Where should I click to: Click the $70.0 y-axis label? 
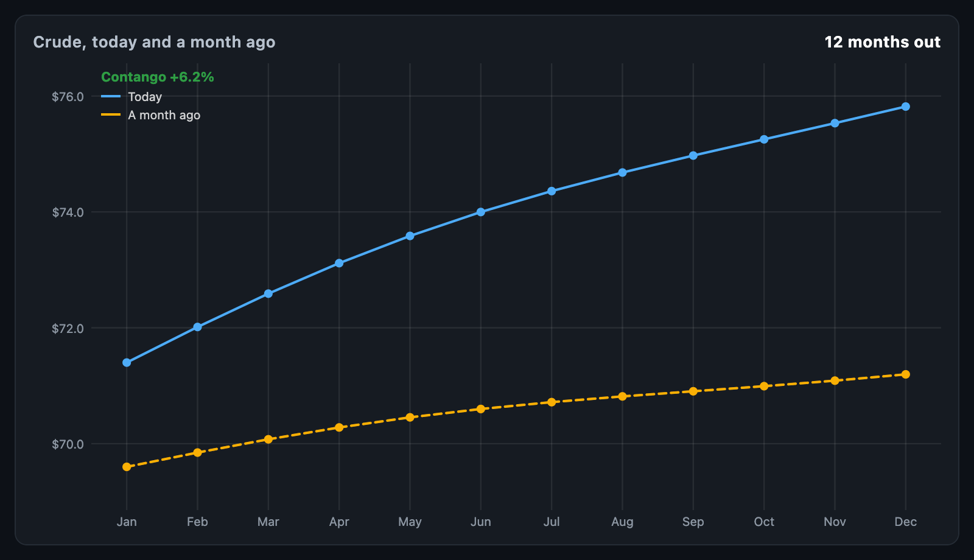tap(68, 444)
